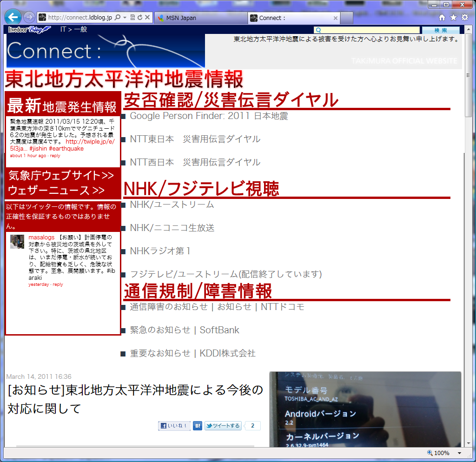Open the #earthquake hashtag link
The width and height of the screenshot is (476, 462).
point(66,148)
